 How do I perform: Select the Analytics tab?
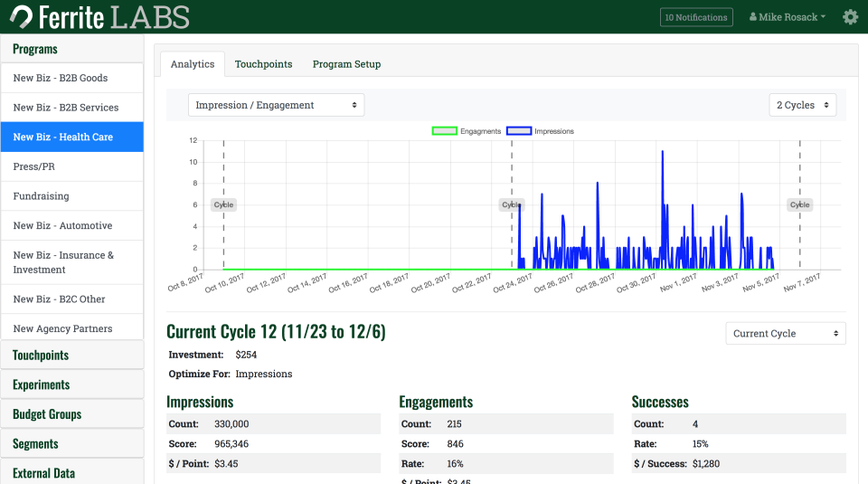point(193,64)
